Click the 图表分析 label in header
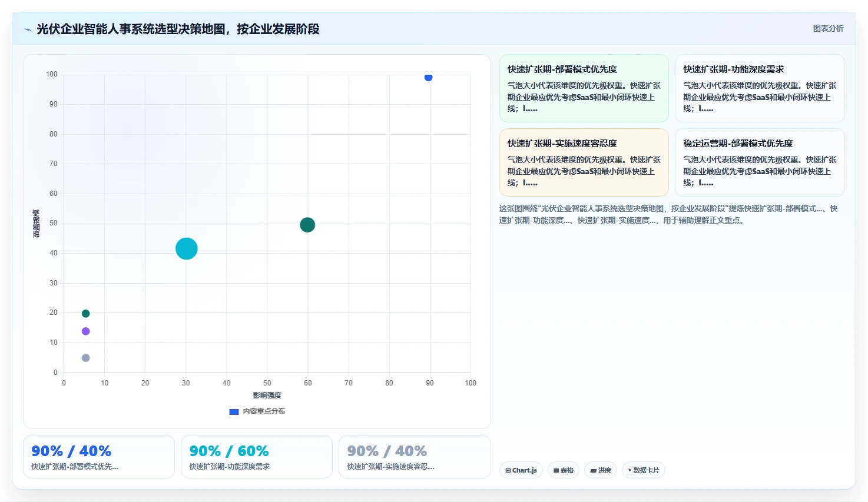Viewport: 868px width, 502px height. pyautogui.click(x=828, y=28)
